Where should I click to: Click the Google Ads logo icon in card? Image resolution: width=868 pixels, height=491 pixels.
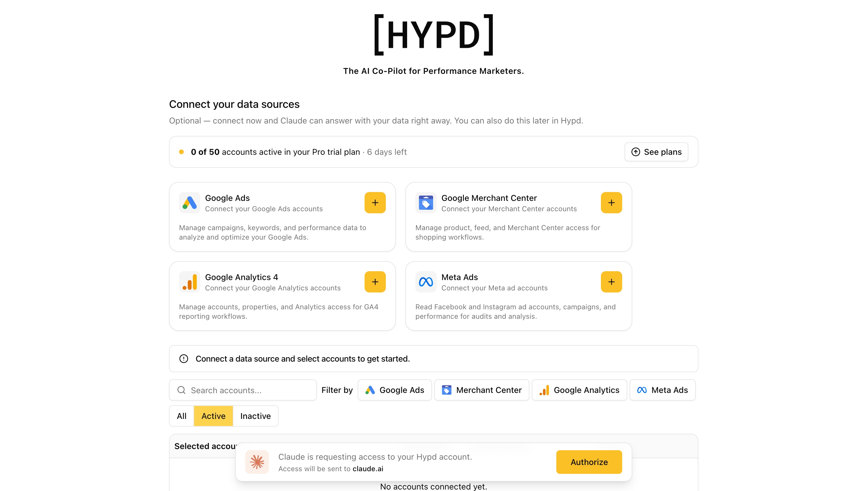click(189, 203)
